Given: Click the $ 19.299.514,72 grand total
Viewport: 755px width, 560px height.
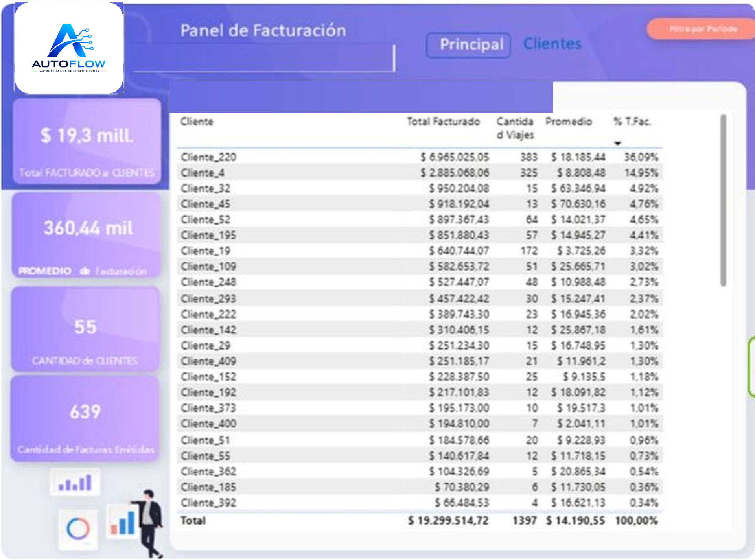Looking at the screenshot, I should pos(448,520).
